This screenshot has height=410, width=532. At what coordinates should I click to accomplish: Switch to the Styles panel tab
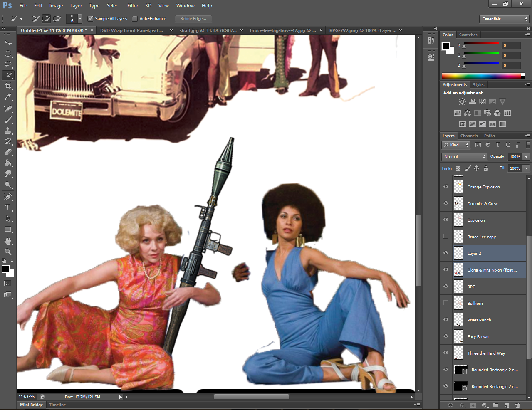pos(478,85)
